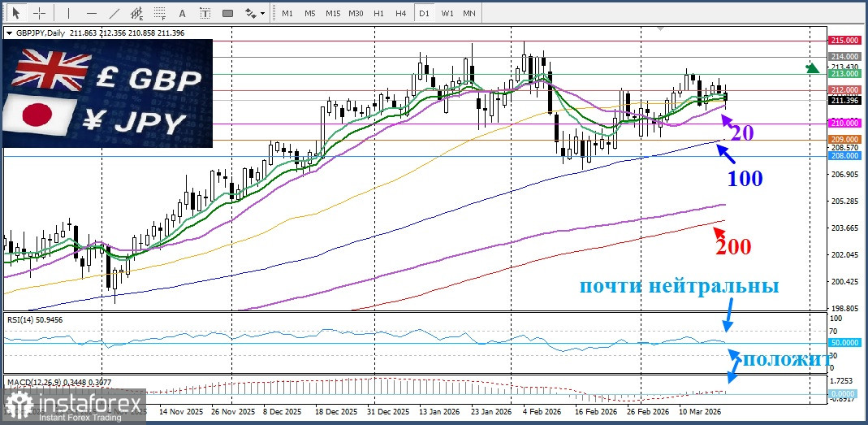This screenshot has width=868, height=425.
Task: Click the 14 Nov 2025 date label
Action: point(182,412)
